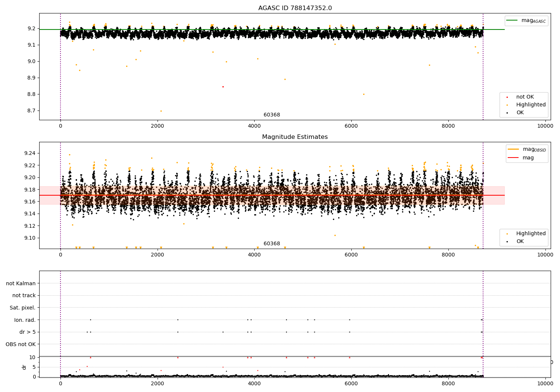Click the 9.12 y-axis tick label
560x392 pixels.
pyautogui.click(x=30, y=226)
